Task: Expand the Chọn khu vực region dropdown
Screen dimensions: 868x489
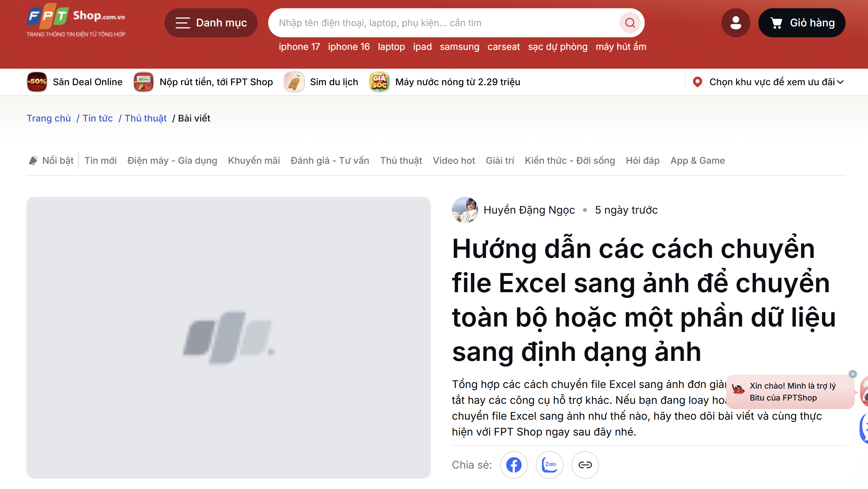Action: (768, 82)
